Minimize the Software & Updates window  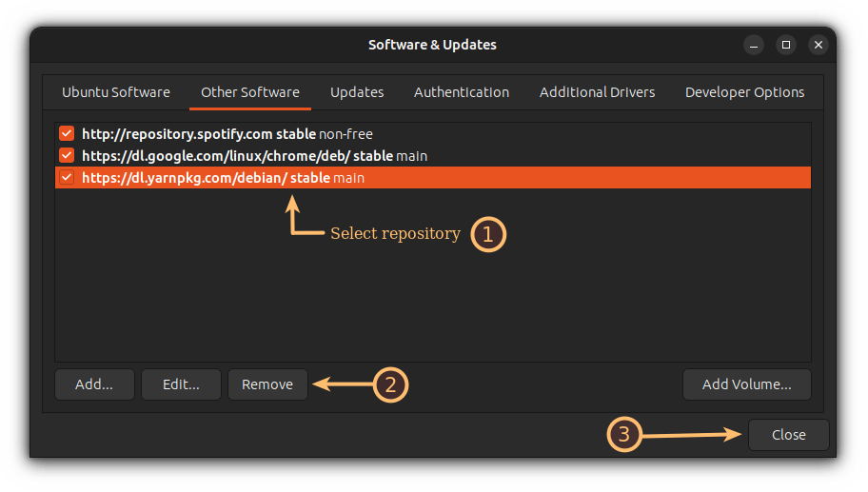click(755, 45)
